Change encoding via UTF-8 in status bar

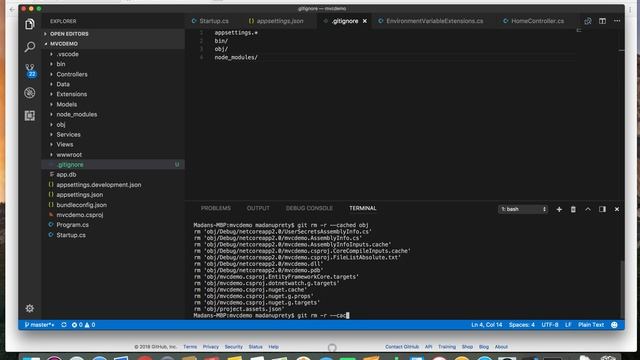coord(550,325)
